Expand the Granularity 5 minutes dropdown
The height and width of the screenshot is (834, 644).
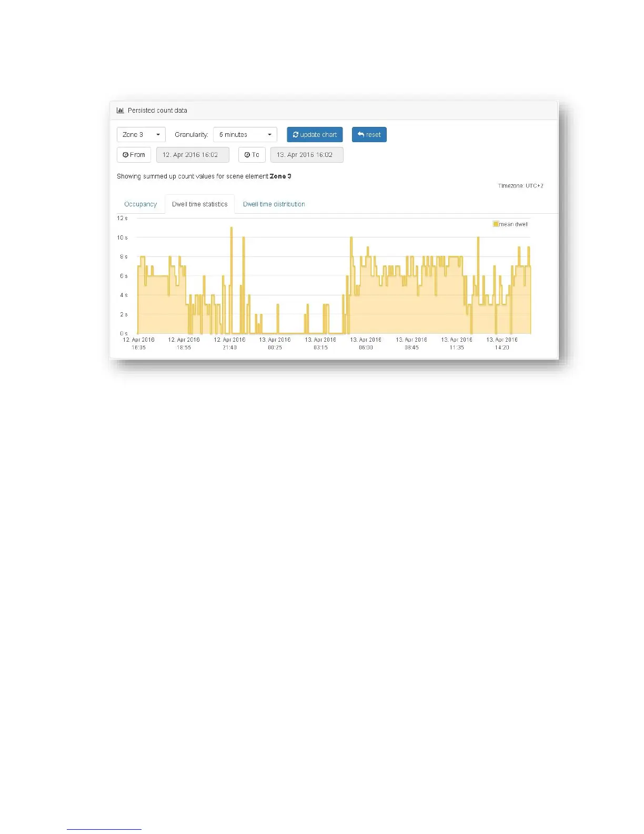(245, 135)
